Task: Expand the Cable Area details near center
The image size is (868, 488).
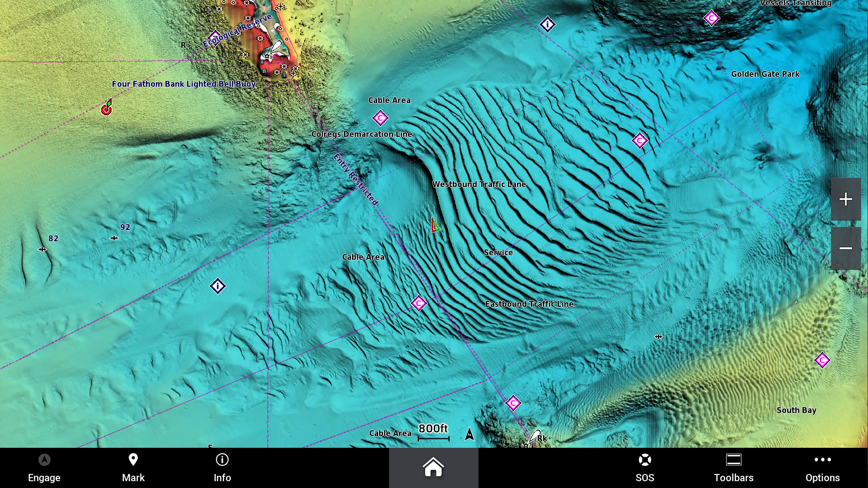Action: [x=363, y=256]
